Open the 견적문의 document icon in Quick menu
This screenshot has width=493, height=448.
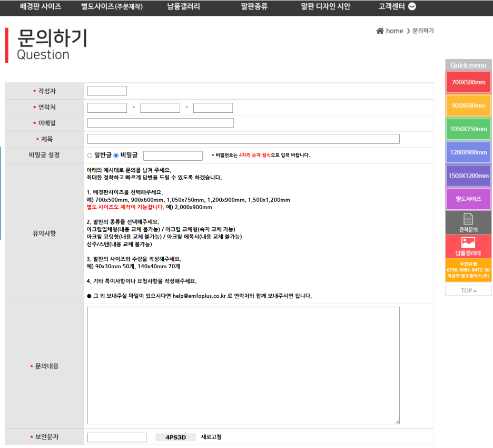[468, 219]
